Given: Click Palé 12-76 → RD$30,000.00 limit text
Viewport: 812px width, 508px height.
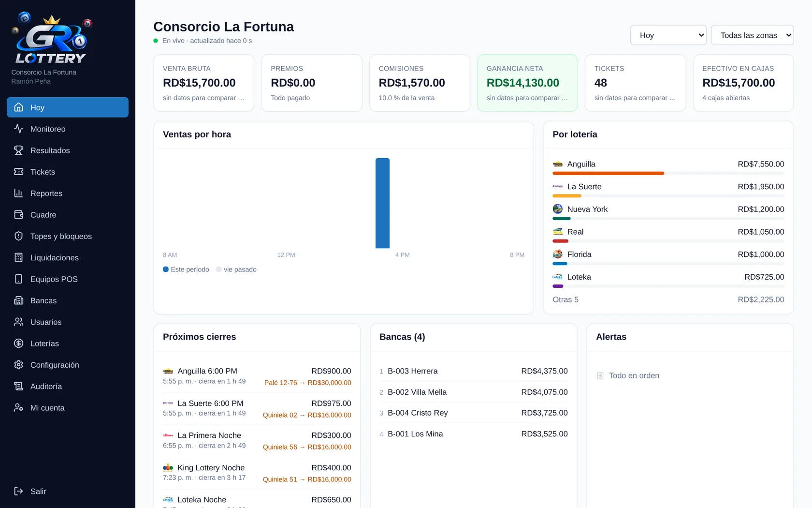Looking at the screenshot, I should [x=308, y=383].
